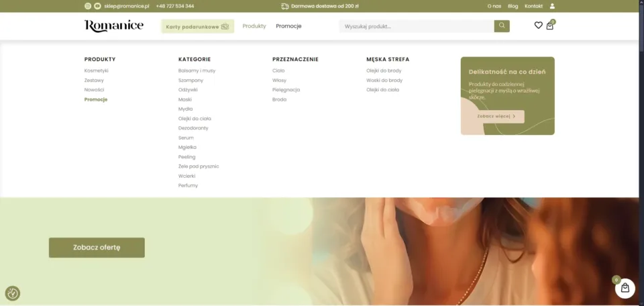Select Kosmetyki under Produkty
The height and width of the screenshot is (306, 644).
(x=97, y=70)
